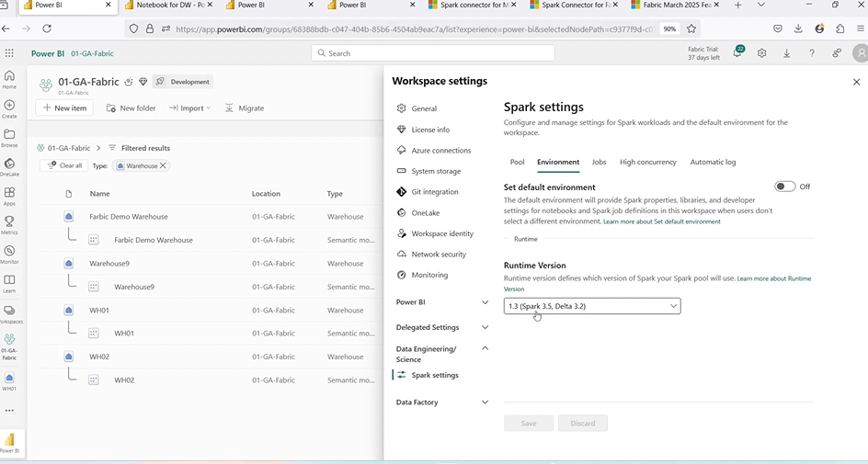868x464 pixels.
Task: Open browser extensions icon
Action: point(840,28)
